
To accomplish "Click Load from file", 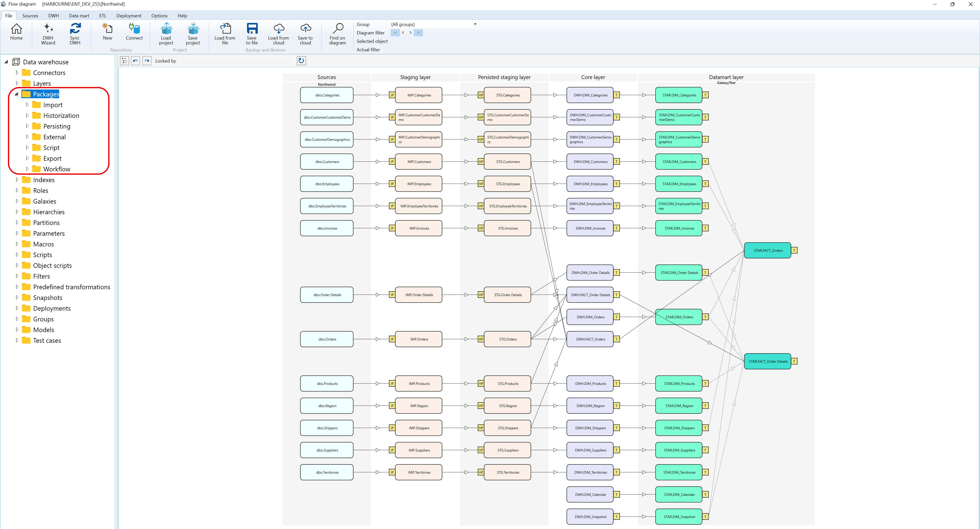I will (225, 34).
